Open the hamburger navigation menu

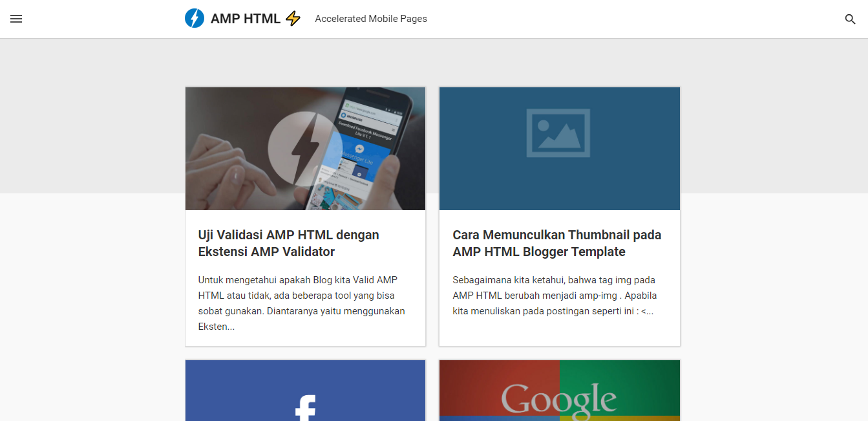click(x=16, y=19)
